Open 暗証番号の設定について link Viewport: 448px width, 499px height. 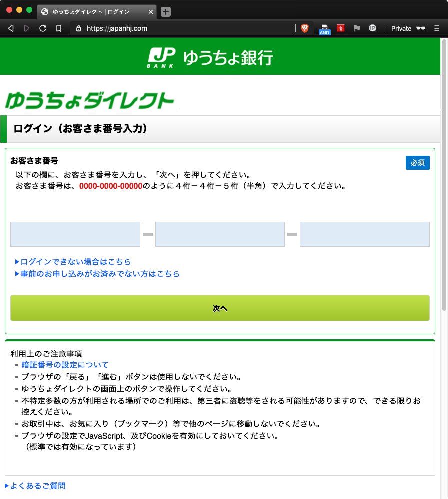tap(65, 365)
